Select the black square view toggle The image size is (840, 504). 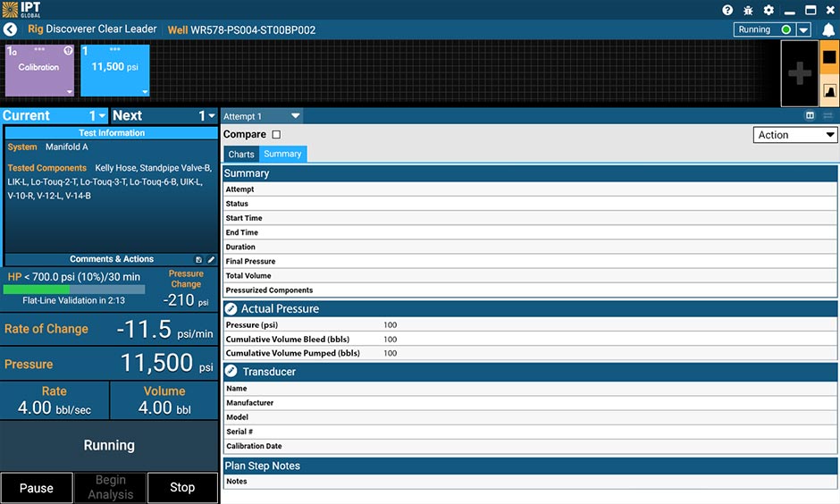coord(828,57)
